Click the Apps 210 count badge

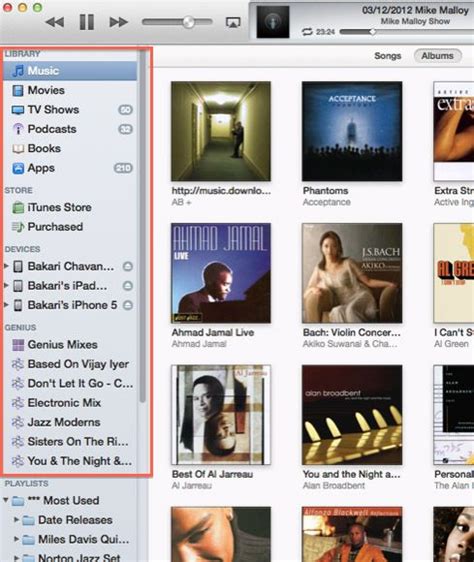point(123,168)
